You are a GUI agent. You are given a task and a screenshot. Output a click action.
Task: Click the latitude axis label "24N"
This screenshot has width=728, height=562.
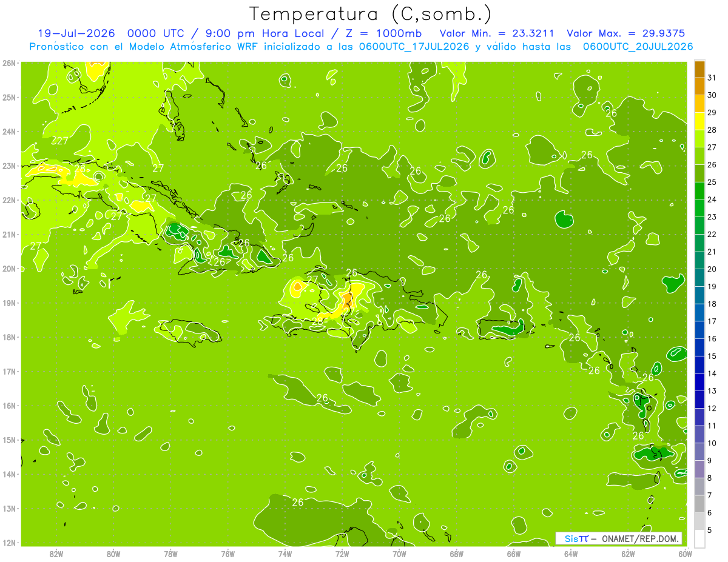coord(9,132)
